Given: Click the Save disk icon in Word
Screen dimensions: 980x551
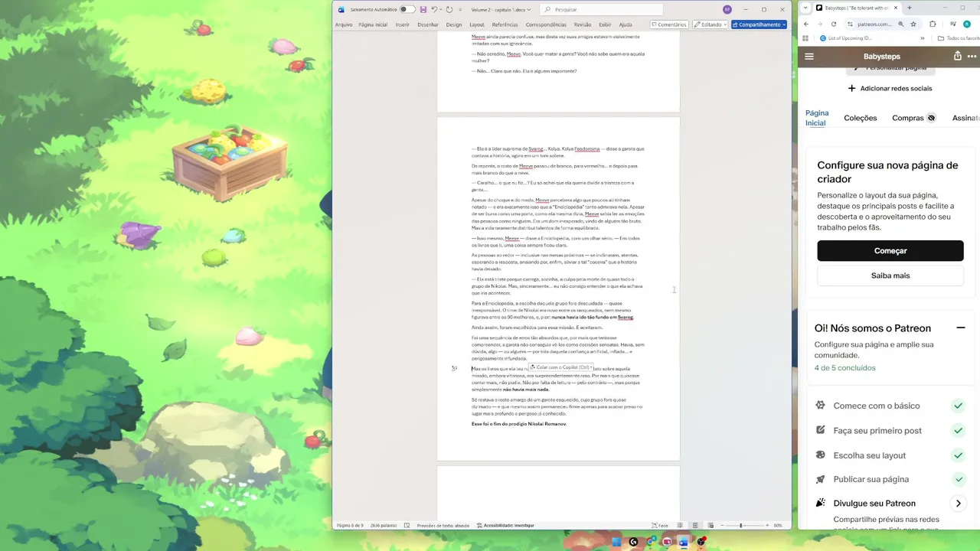Looking at the screenshot, I should click(423, 9).
